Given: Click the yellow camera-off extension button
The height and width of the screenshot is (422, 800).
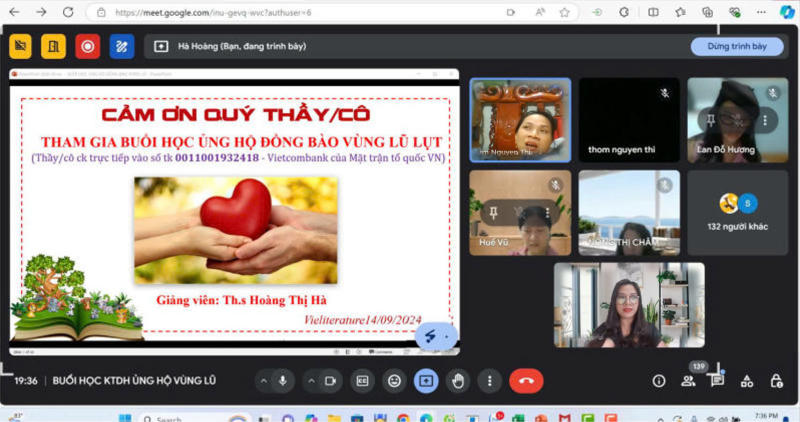Looking at the screenshot, I should [20, 46].
